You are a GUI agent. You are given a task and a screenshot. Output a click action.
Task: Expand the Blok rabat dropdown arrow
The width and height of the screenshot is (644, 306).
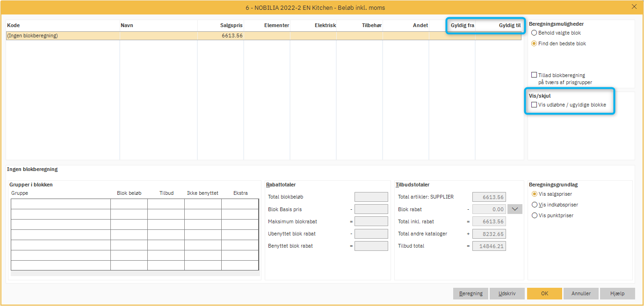tap(515, 209)
